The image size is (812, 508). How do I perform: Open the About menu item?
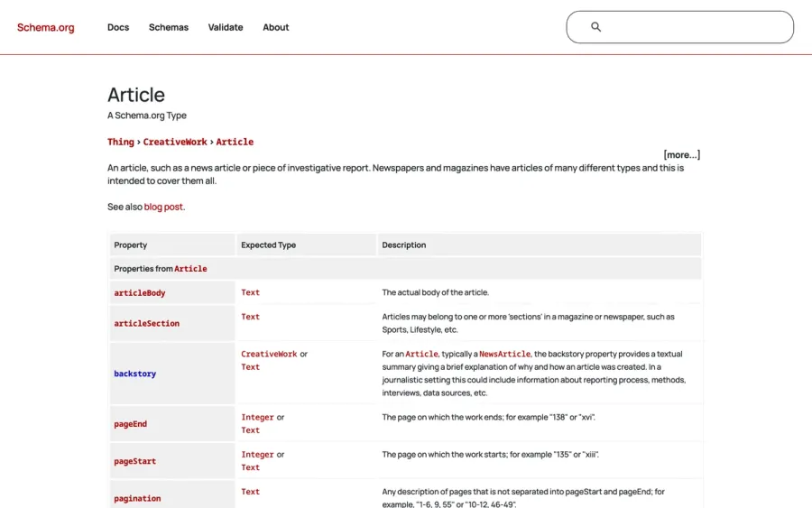coord(275,27)
